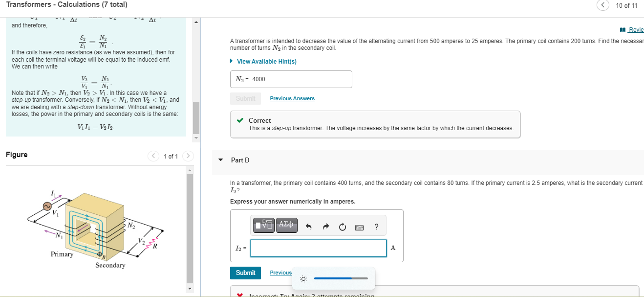This screenshot has height=297, width=644.
Task: Click inside the I2 answer field
Action: click(318, 248)
